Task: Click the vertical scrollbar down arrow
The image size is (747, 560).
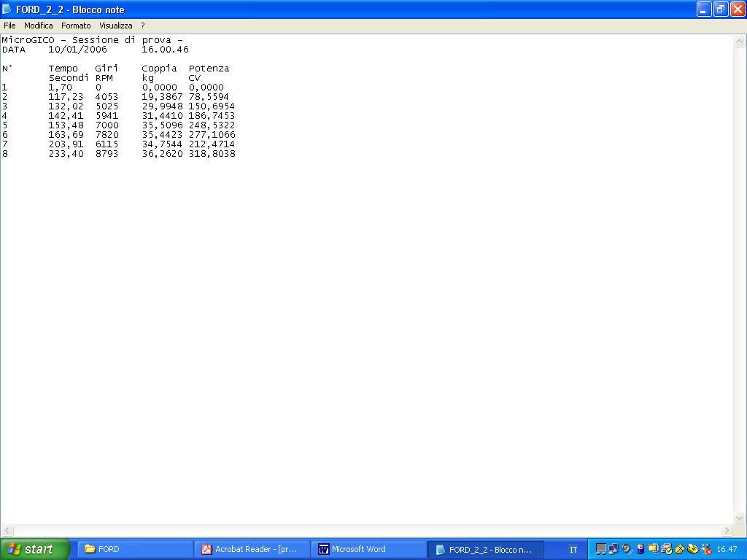Action: 738,518
